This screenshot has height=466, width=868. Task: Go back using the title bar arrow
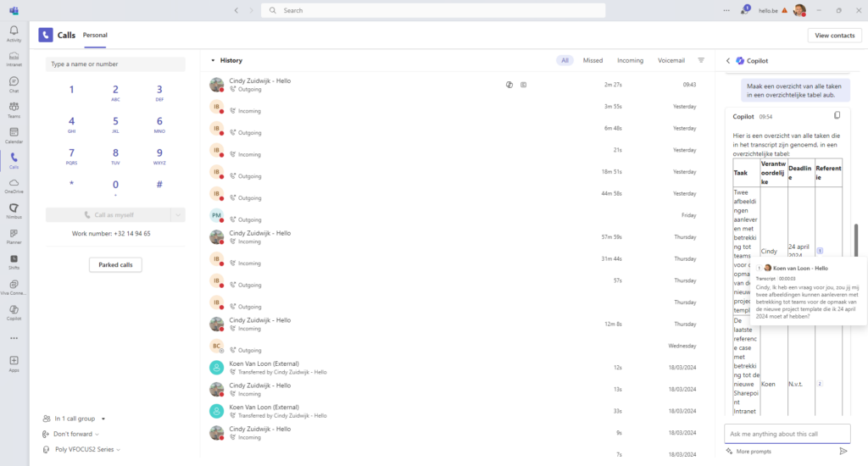click(236, 10)
